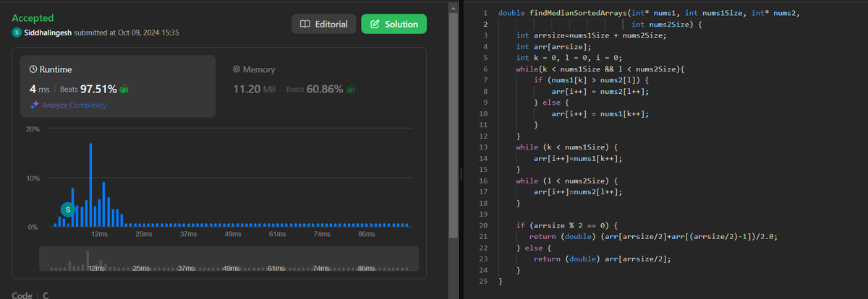Click line number 19 in the code gutter

(482, 214)
